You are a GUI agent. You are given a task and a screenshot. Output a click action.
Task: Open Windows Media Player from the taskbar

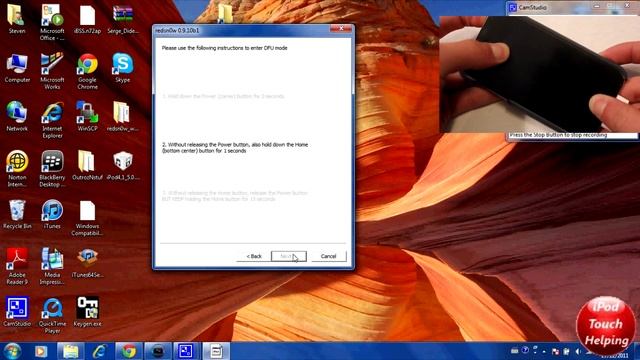click(41, 351)
